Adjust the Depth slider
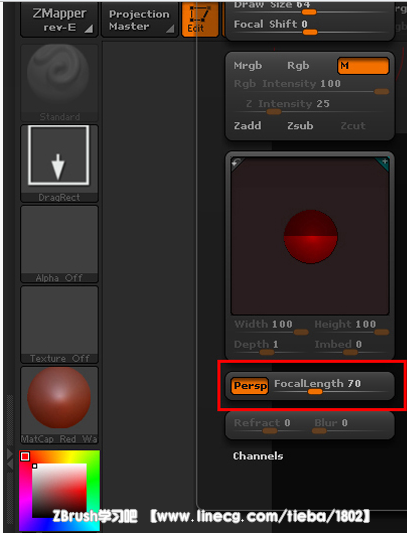The width and height of the screenshot is (407, 533). (x=271, y=347)
